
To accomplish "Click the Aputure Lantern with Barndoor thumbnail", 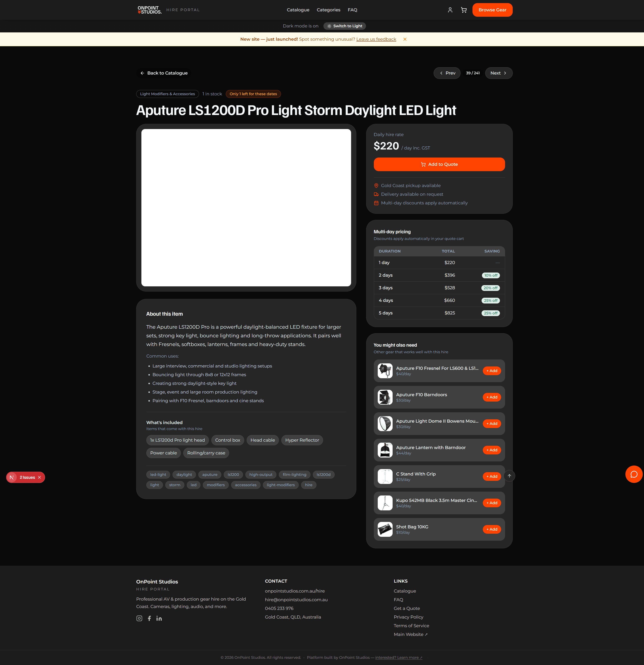I will coord(385,450).
